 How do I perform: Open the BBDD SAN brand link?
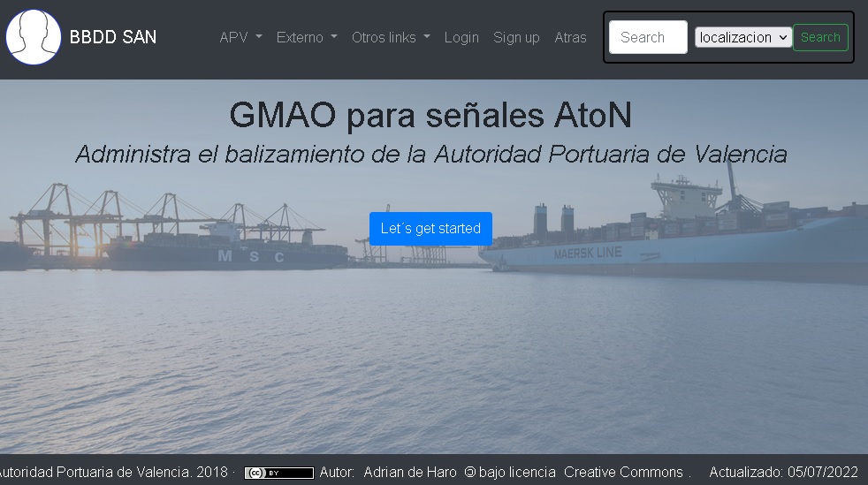113,37
